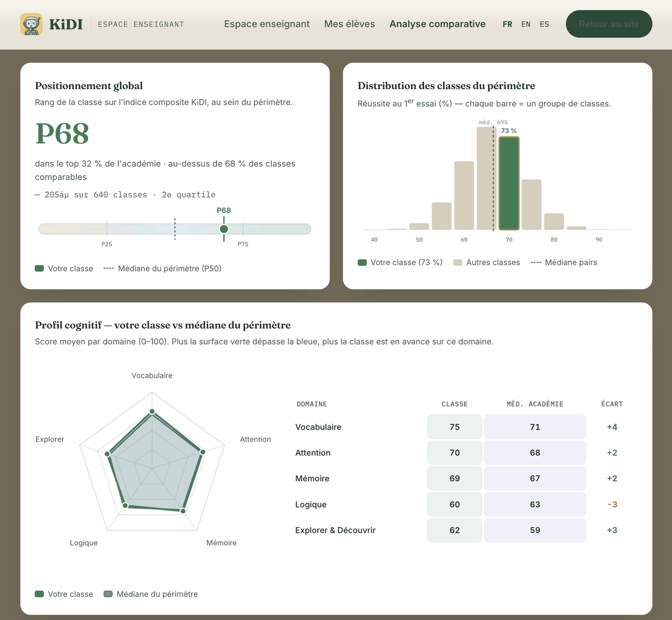Click the Mémoire class score 69
Screen dimensions: 672x620
(x=454, y=479)
